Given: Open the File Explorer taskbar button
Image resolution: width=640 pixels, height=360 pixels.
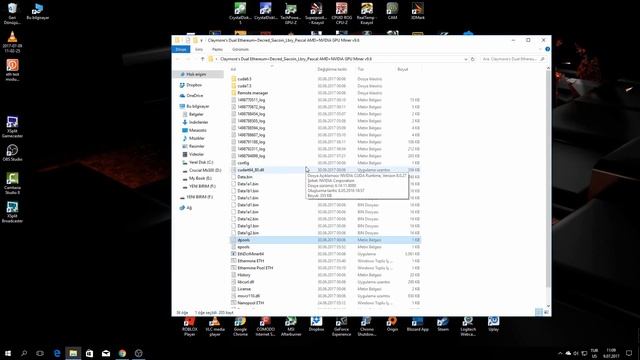Looking at the screenshot, I should [73, 353].
